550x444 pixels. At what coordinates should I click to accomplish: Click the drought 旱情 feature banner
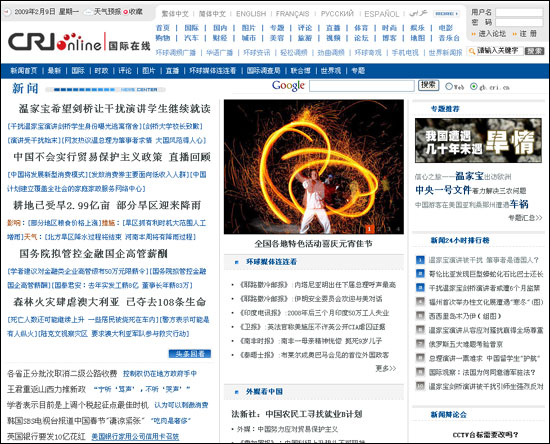478,140
